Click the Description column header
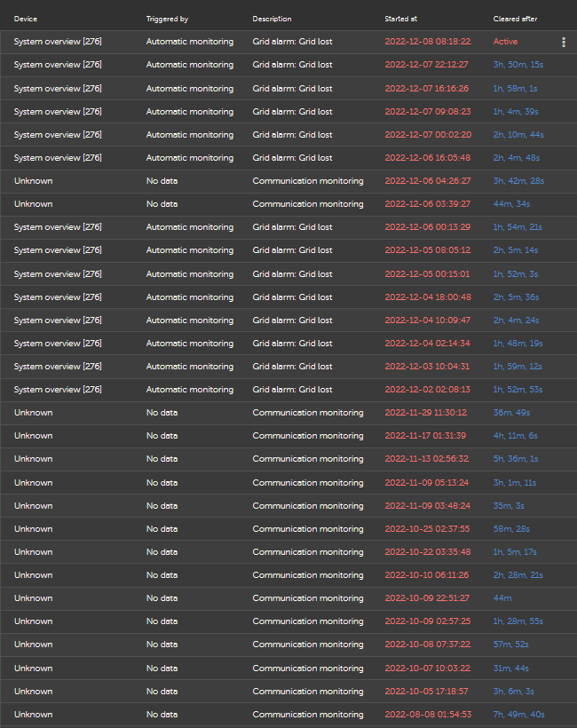This screenshot has width=577, height=728. pos(272,19)
